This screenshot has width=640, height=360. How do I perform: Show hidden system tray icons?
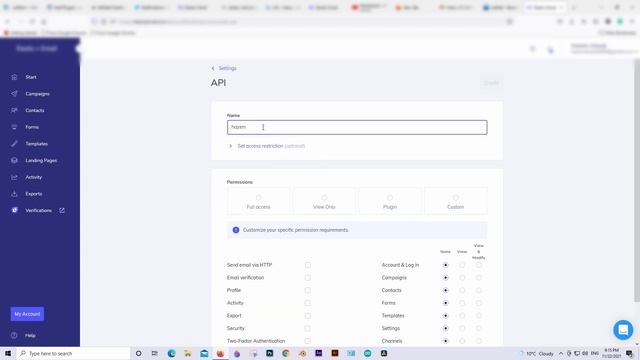(x=561, y=353)
